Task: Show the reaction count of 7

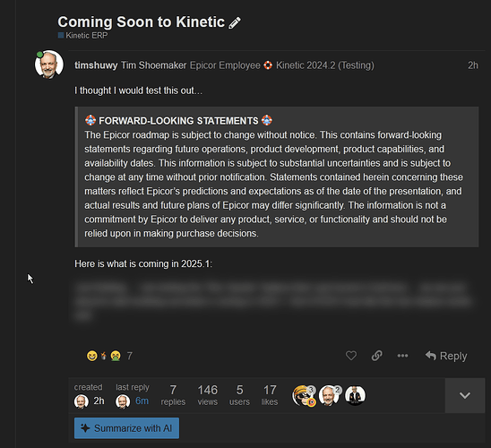Action: pyautogui.click(x=130, y=356)
